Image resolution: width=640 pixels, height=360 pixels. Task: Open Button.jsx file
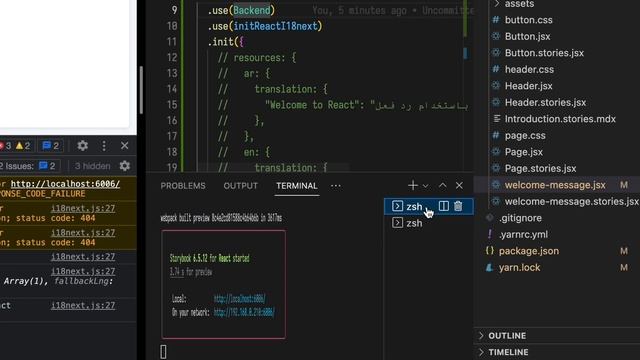pos(527,37)
